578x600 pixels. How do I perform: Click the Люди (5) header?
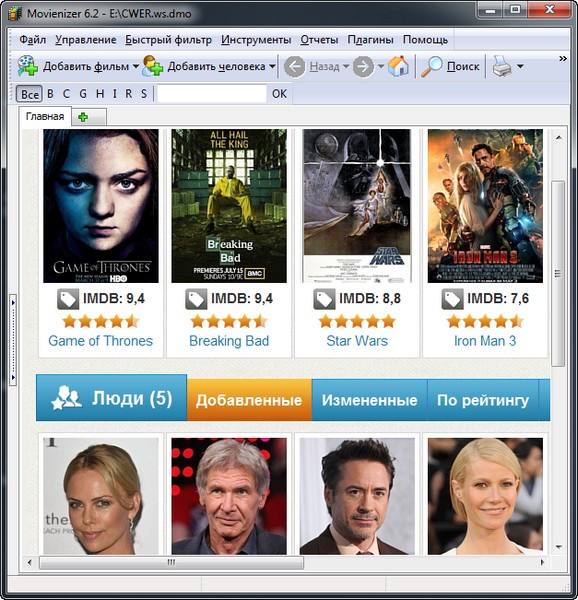click(x=111, y=398)
